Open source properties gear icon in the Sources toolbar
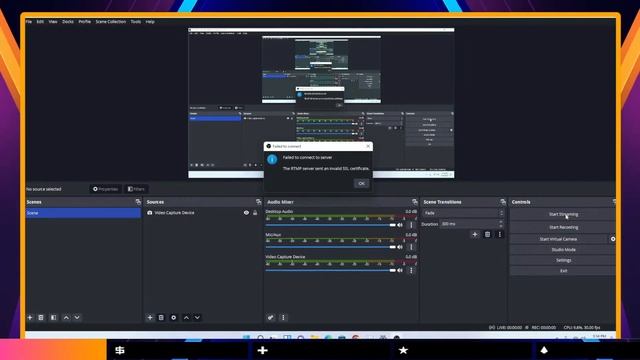 (173, 317)
